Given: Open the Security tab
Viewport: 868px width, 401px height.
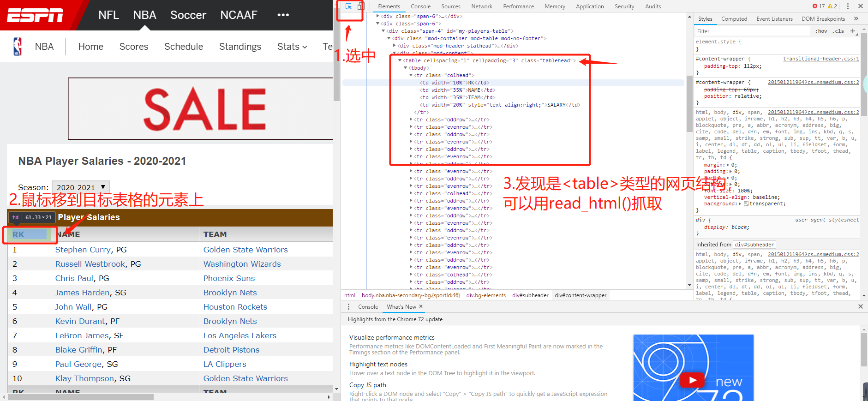Looking at the screenshot, I should click(x=624, y=6).
